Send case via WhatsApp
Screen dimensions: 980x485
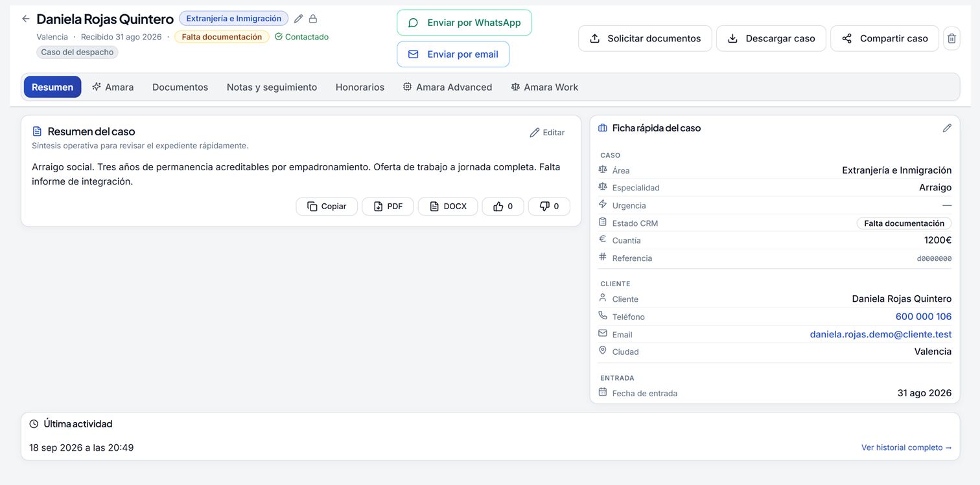click(x=464, y=23)
